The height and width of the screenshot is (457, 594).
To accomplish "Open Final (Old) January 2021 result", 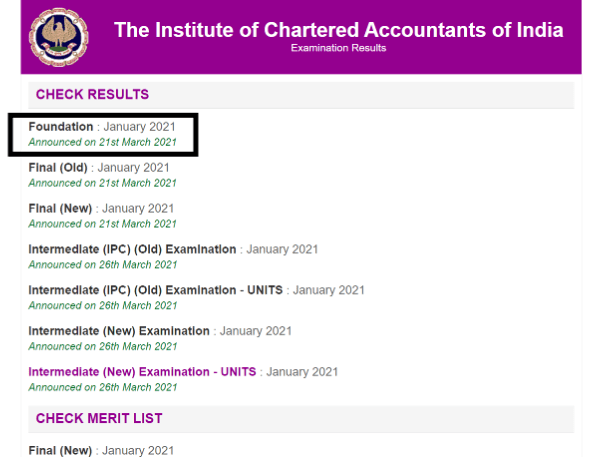I will 58,167.
